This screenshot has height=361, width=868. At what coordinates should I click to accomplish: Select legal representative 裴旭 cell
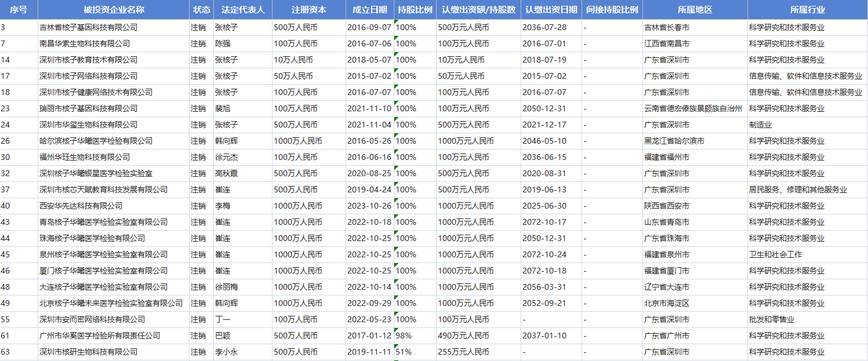[x=223, y=108]
